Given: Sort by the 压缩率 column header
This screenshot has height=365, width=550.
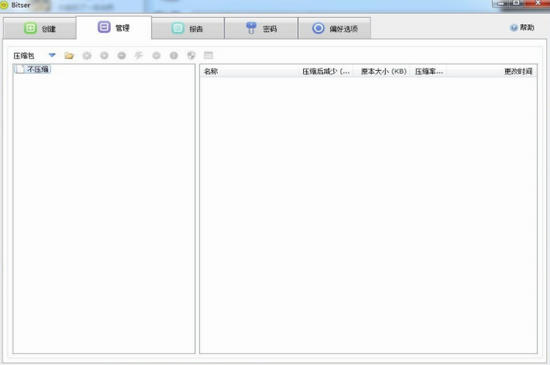Looking at the screenshot, I should (428, 72).
